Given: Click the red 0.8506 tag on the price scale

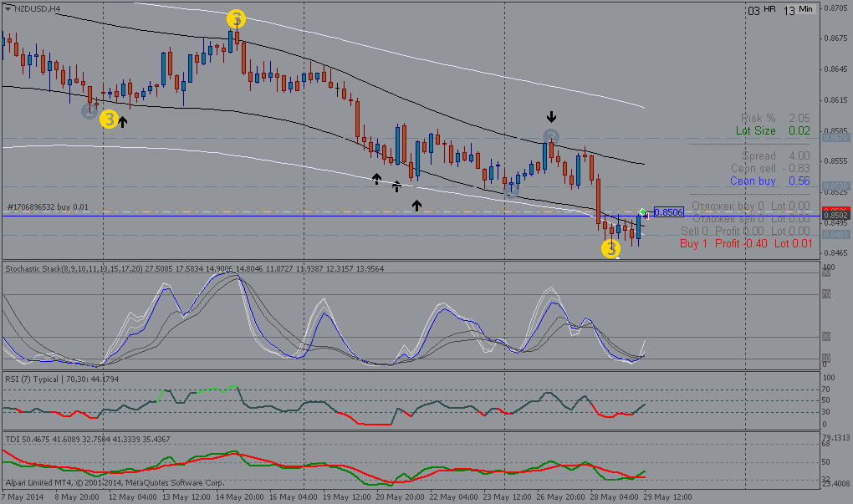Looking at the screenshot, I should (x=835, y=209).
